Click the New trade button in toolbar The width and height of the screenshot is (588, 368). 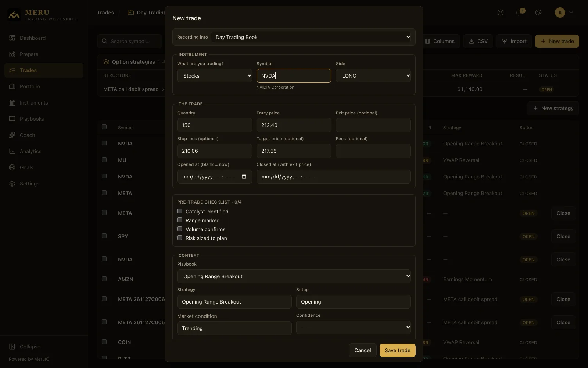(x=557, y=41)
